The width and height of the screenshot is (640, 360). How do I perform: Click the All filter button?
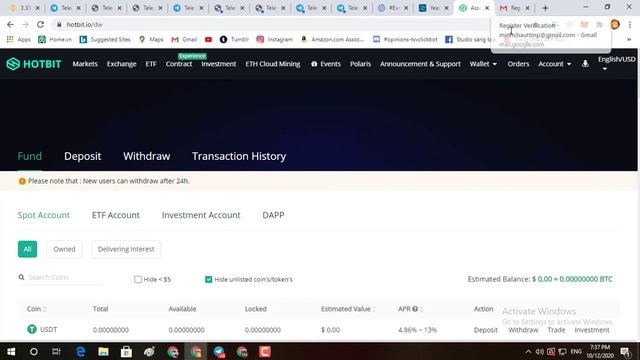click(x=27, y=249)
